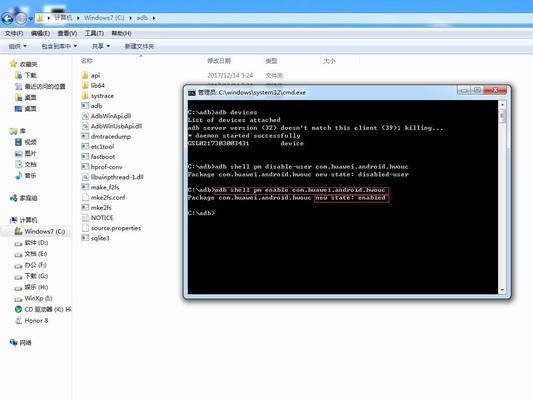Open the recent locations dropdown arrow
Viewport: 533px width, 400px height.
coord(31,19)
